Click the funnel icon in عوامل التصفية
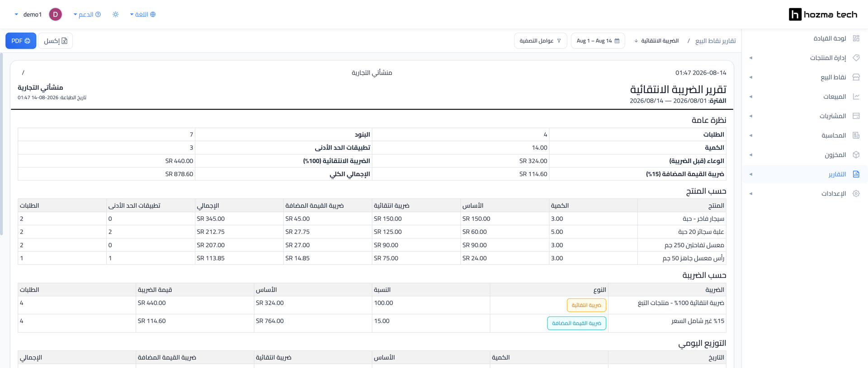Screen dimensions: 868x368 [559, 41]
